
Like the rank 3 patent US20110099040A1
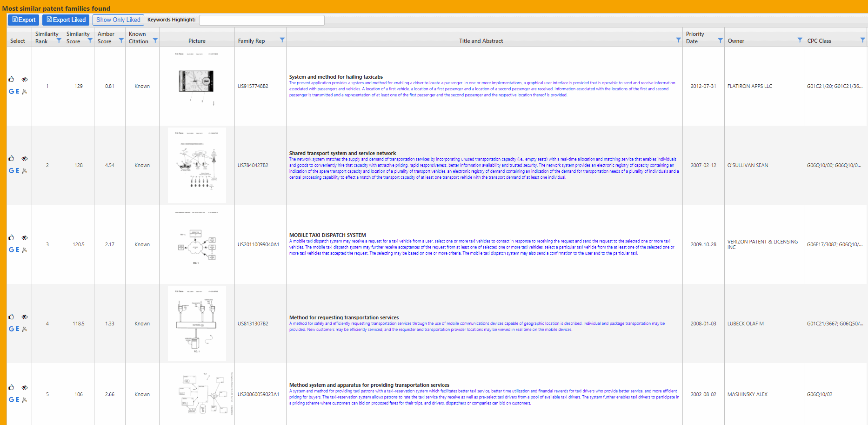[x=11, y=238]
